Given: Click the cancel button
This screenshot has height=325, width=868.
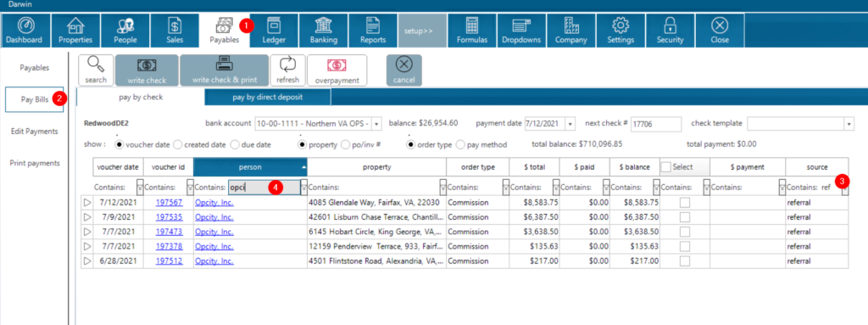Looking at the screenshot, I should pos(404,70).
